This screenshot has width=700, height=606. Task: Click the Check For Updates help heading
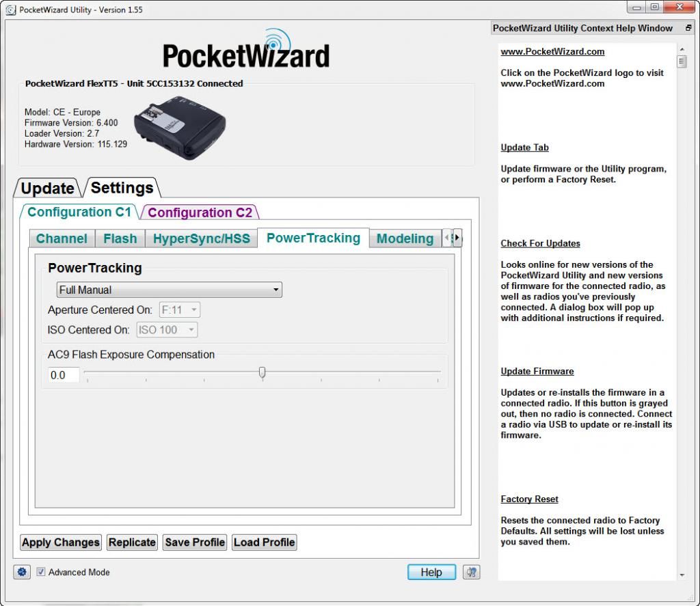pyautogui.click(x=540, y=243)
